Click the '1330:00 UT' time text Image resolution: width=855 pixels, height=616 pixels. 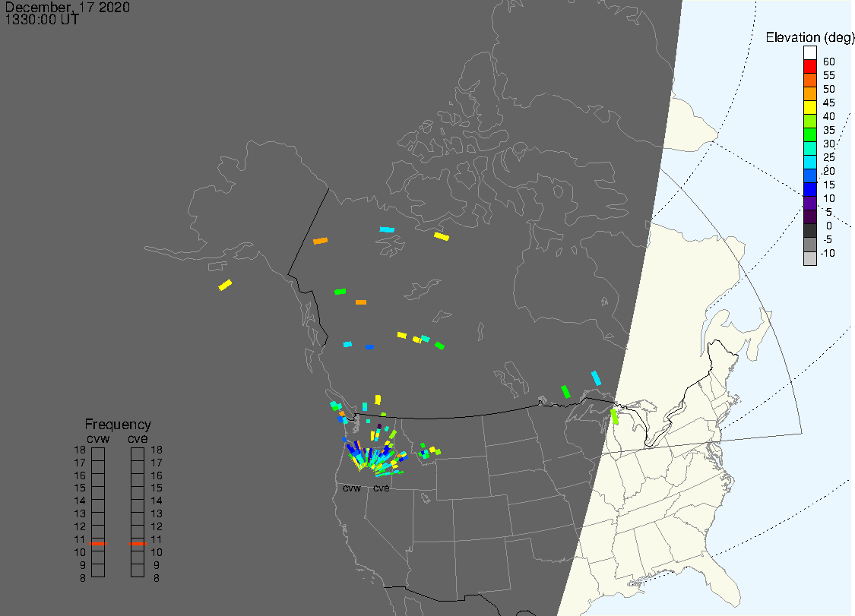[x=42, y=20]
